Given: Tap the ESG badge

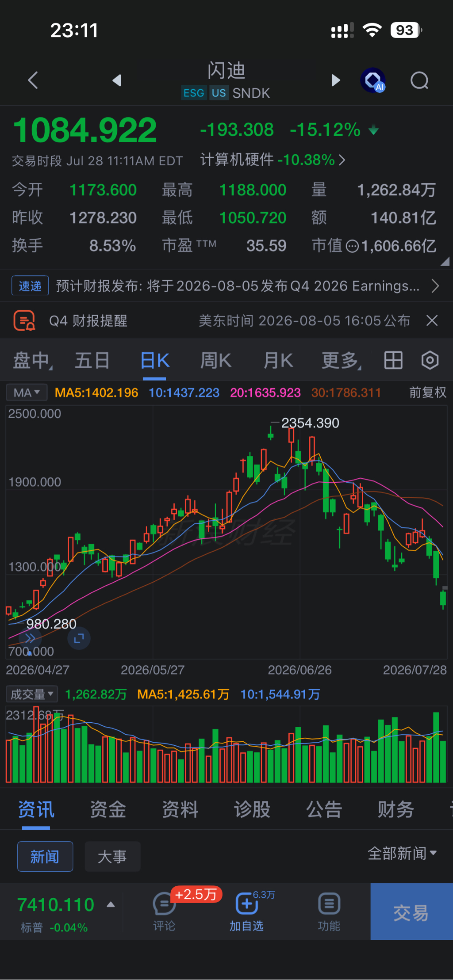Looking at the screenshot, I should point(194,93).
